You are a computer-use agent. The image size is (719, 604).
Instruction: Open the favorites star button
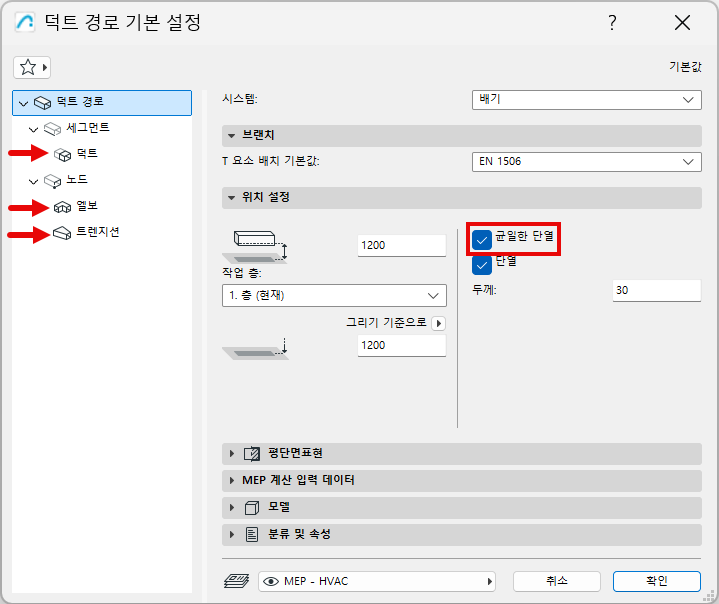(31, 67)
